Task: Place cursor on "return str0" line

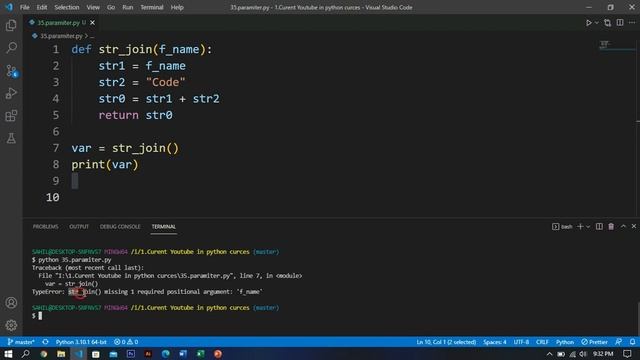Action: 136,115
